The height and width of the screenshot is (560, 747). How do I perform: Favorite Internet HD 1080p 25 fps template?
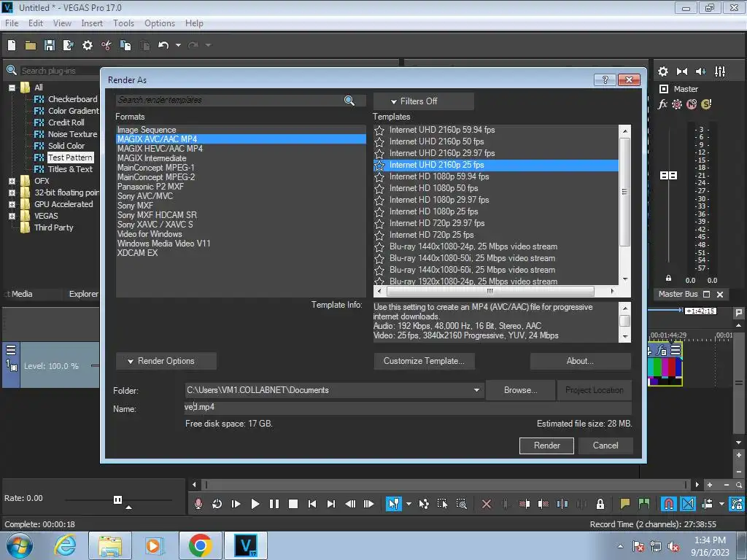coord(379,212)
